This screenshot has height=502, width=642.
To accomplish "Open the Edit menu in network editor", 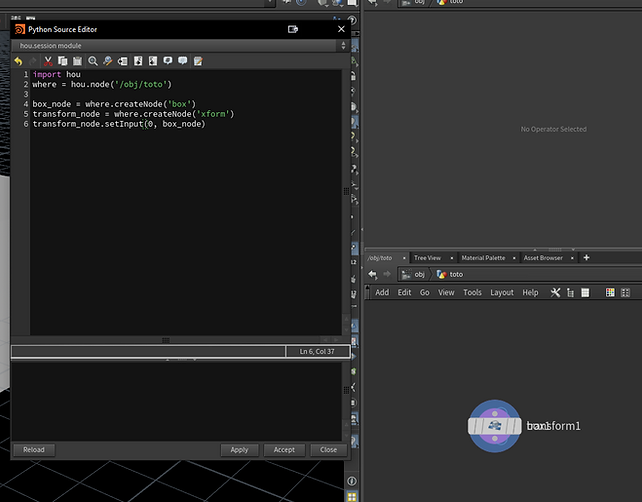I will tap(404, 292).
